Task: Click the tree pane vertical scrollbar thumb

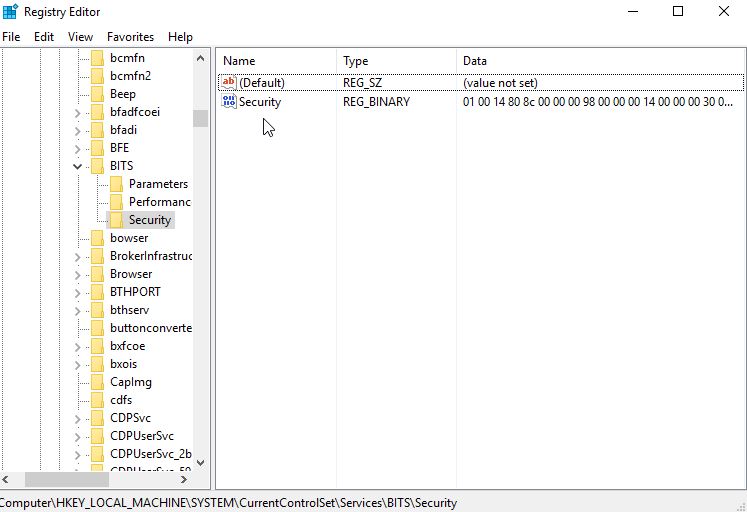Action: 201,118
